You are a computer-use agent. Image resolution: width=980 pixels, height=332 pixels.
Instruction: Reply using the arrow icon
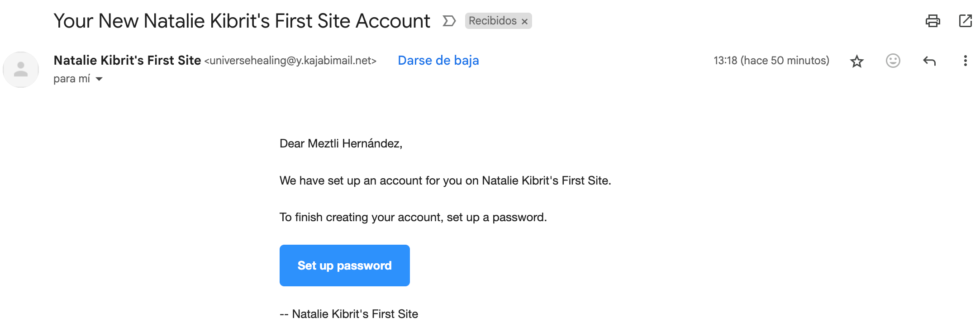click(929, 61)
